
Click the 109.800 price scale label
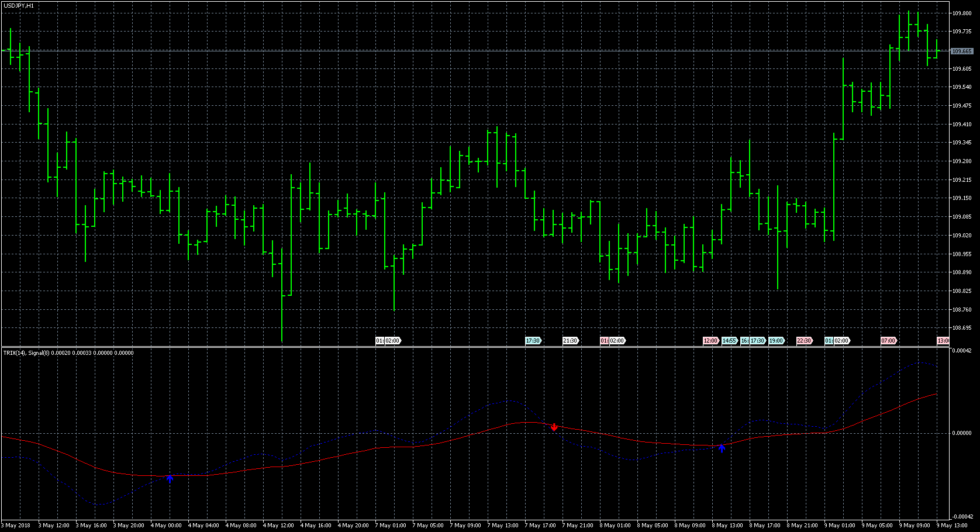click(962, 13)
